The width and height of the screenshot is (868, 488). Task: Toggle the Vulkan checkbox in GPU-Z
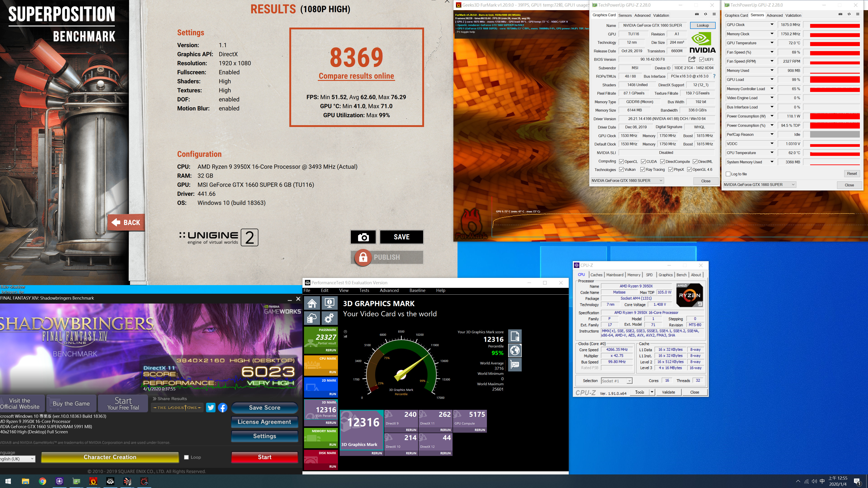621,170
